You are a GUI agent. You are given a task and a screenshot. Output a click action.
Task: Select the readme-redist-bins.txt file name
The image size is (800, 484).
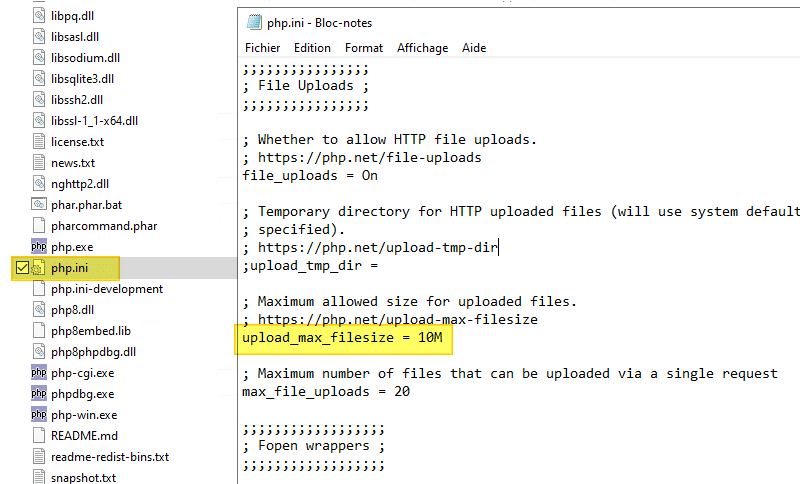pyautogui.click(x=110, y=456)
